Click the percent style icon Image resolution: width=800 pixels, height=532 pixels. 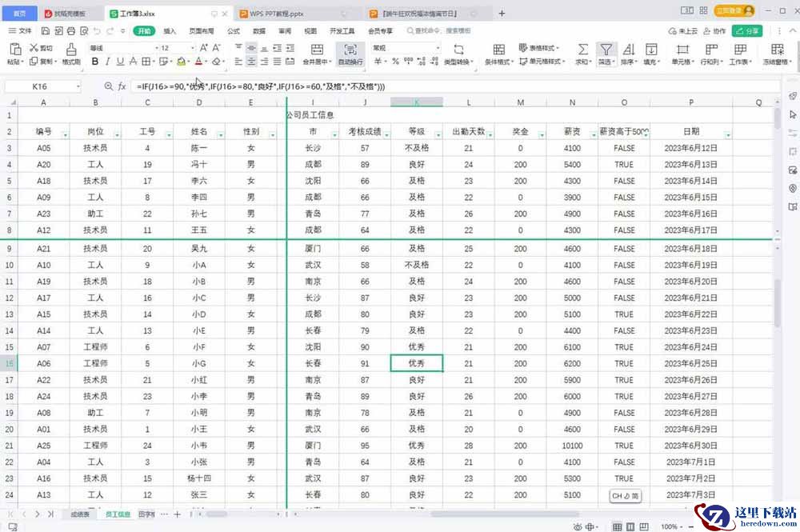point(395,62)
